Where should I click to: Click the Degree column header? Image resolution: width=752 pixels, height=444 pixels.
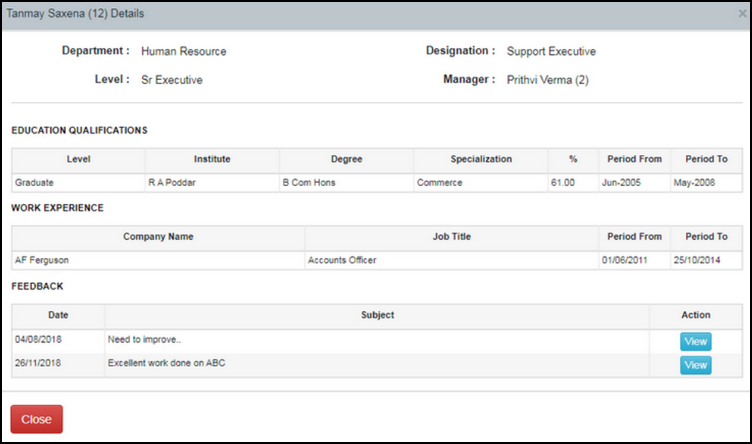click(x=346, y=159)
